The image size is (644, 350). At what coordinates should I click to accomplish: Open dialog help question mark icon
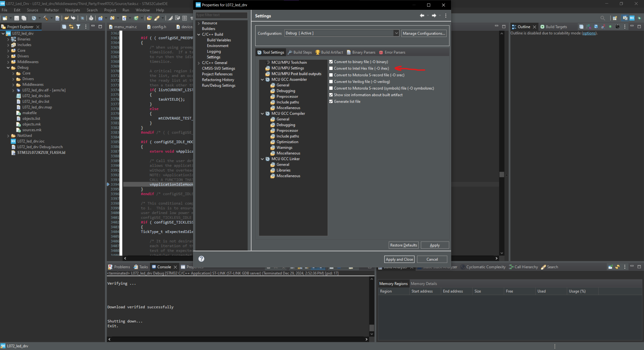[x=201, y=259]
